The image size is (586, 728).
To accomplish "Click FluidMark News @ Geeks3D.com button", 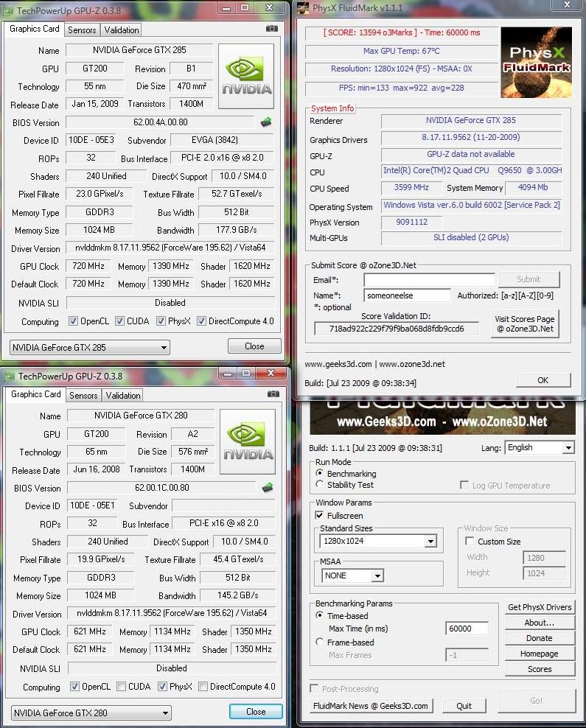I will (x=371, y=706).
